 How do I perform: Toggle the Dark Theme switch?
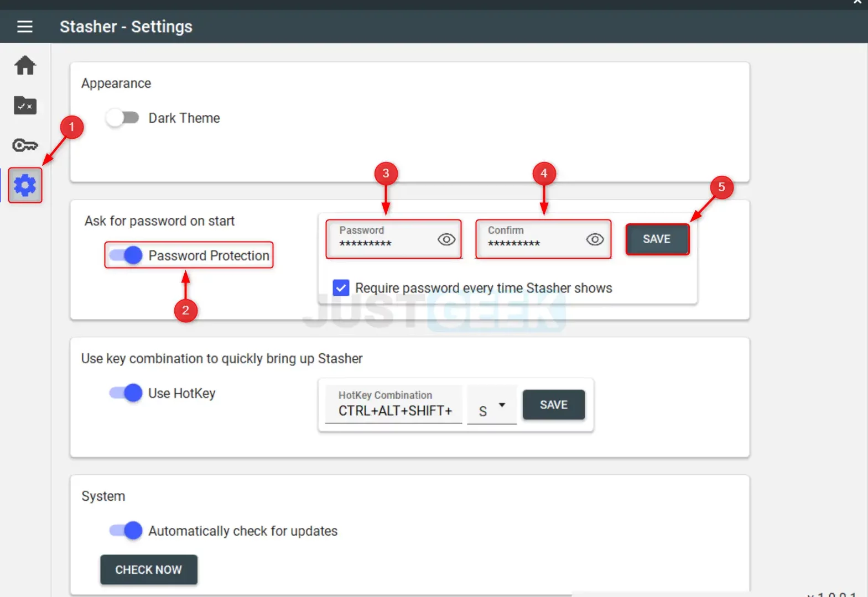pos(123,118)
